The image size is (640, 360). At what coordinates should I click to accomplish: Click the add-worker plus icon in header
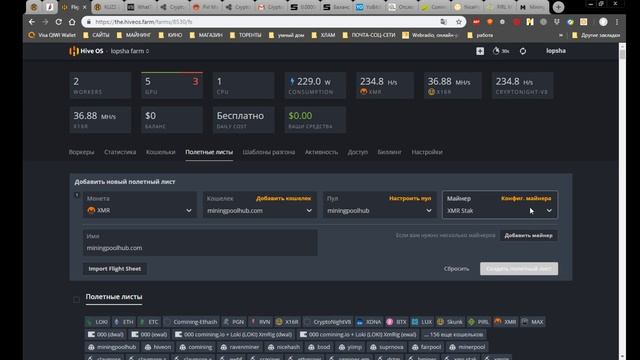pyautogui.click(x=480, y=51)
